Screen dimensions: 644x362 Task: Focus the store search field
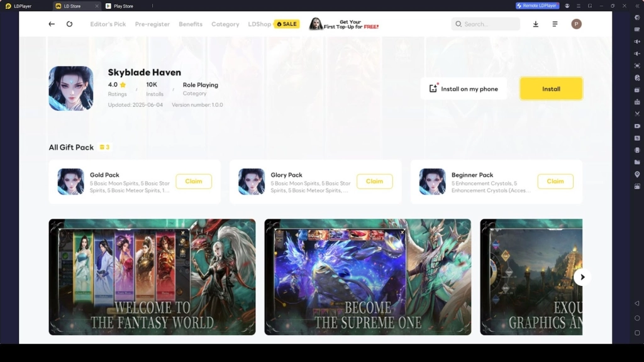pos(486,24)
